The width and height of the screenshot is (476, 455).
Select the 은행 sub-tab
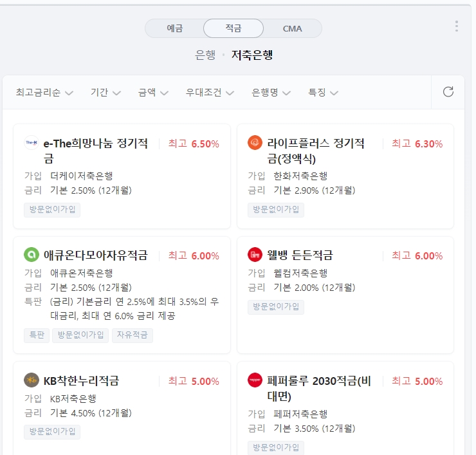[x=205, y=55]
